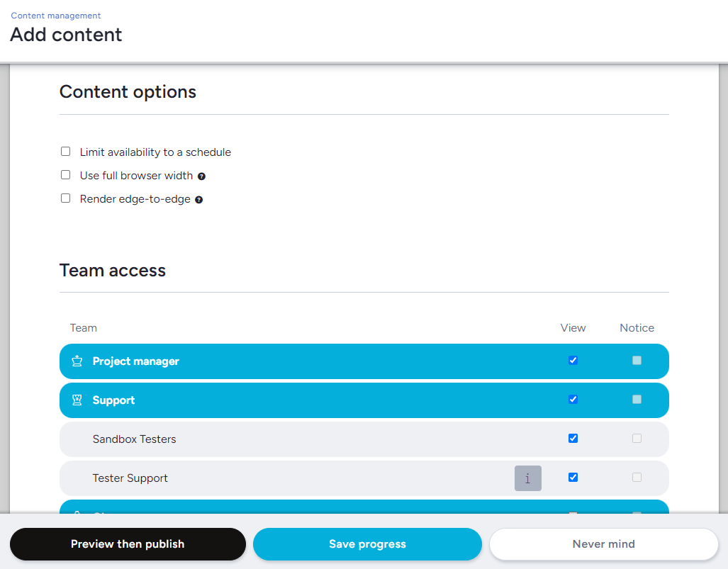The height and width of the screenshot is (569, 728).
Task: Toggle the Render edge-to-edge checkbox
Action: (66, 198)
